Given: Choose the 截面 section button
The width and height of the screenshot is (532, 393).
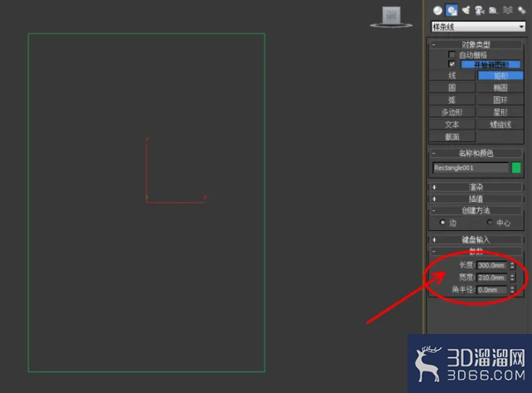Looking at the screenshot, I should (x=452, y=136).
